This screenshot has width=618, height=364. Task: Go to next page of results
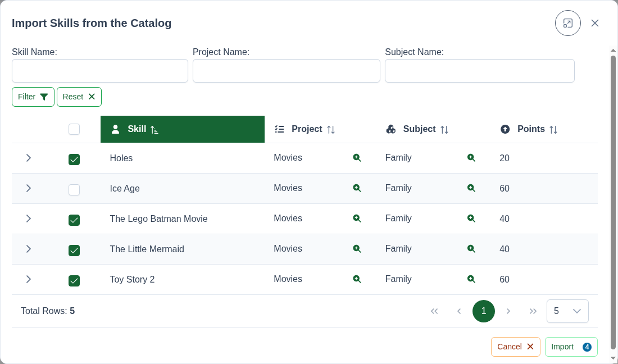coord(508,311)
